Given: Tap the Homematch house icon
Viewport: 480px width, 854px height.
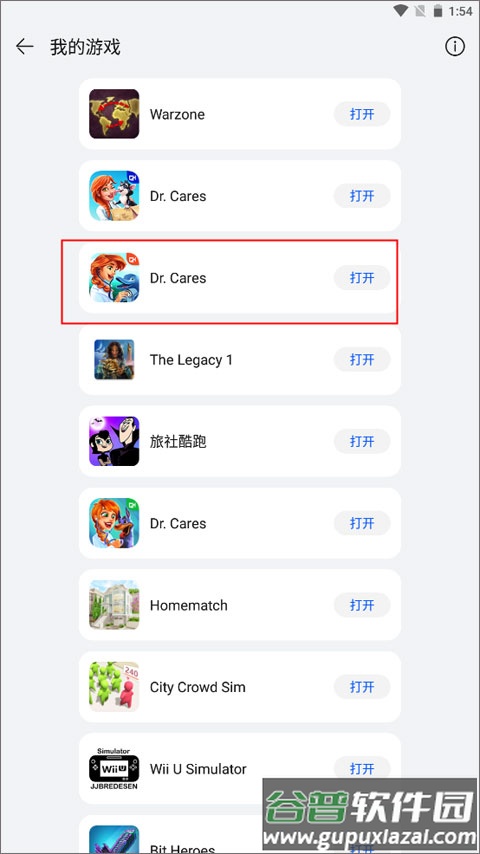Looking at the screenshot, I should (114, 605).
